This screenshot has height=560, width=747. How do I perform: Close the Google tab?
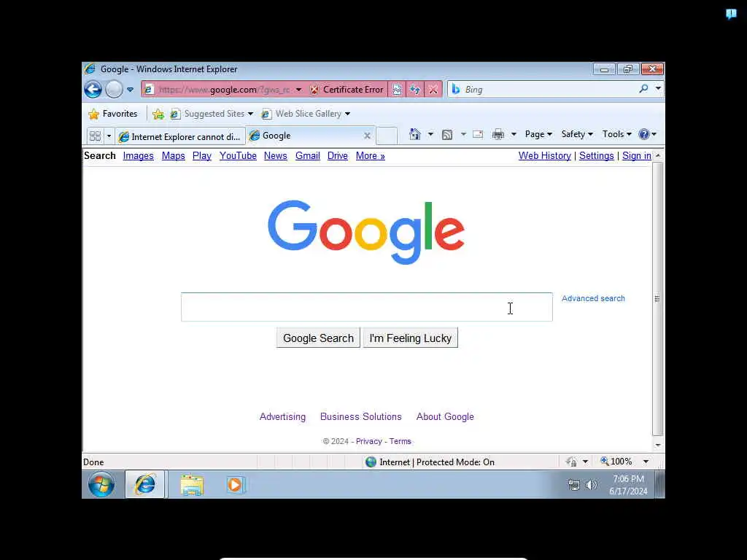[368, 136]
